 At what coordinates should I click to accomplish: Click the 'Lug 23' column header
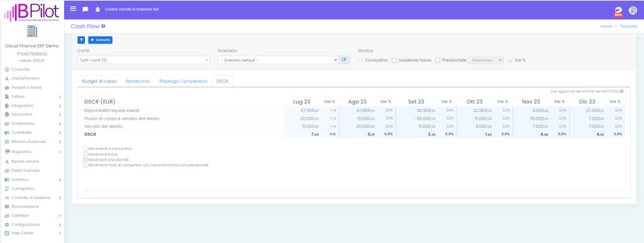coord(301,101)
